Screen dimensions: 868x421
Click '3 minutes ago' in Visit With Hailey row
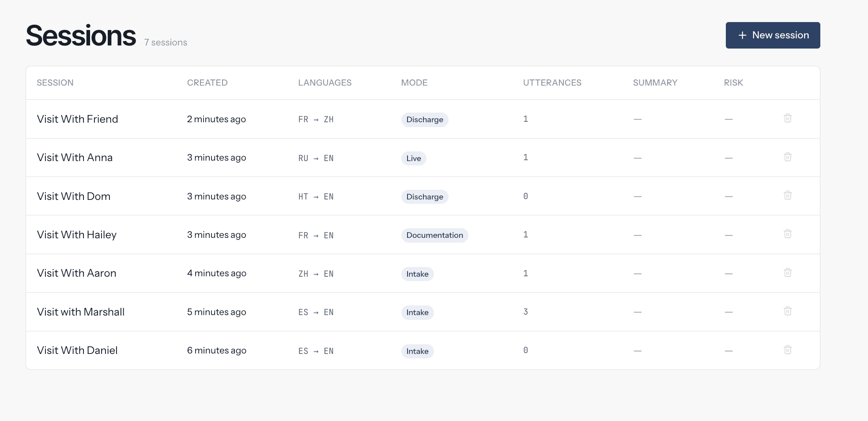tap(217, 235)
